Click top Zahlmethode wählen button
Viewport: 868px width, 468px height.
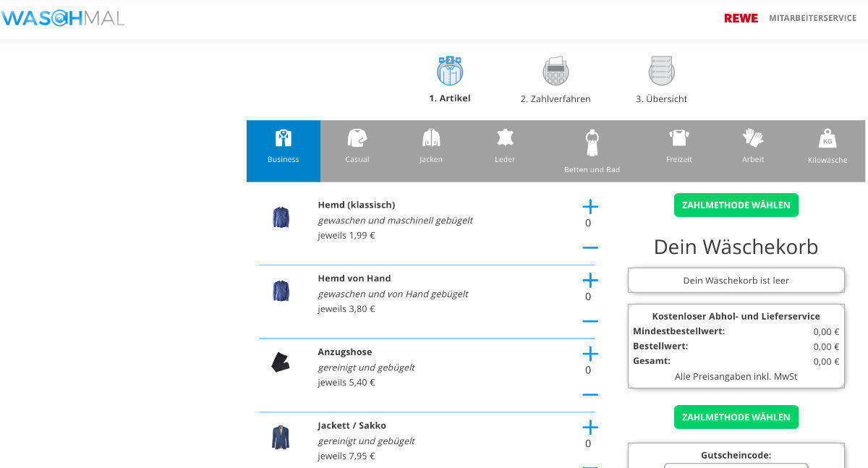click(736, 205)
